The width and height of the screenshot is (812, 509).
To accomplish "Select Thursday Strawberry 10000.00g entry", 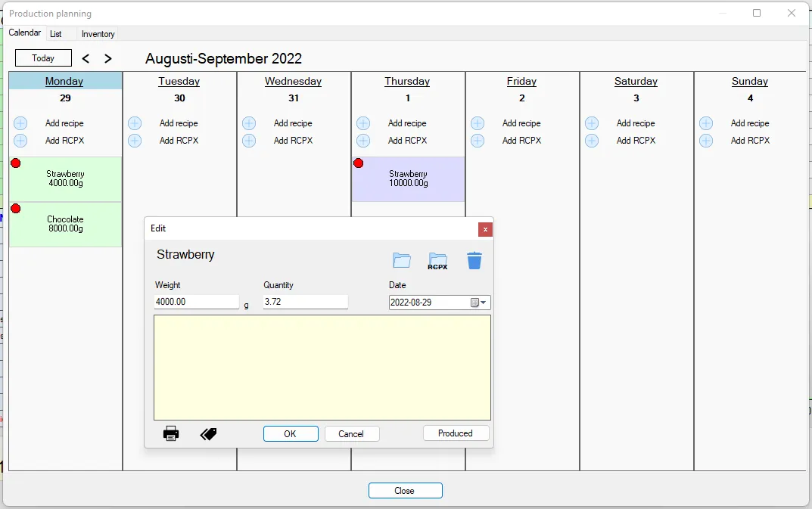I will click(x=408, y=179).
